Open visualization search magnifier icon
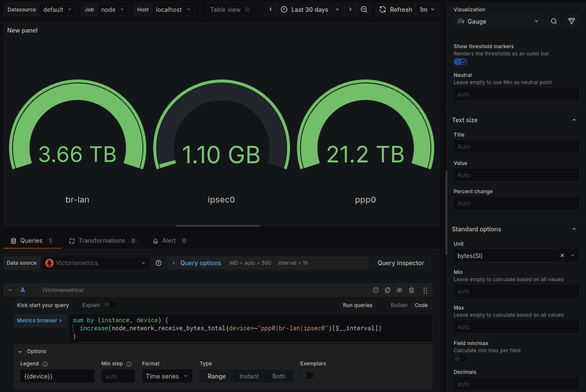 coord(553,21)
